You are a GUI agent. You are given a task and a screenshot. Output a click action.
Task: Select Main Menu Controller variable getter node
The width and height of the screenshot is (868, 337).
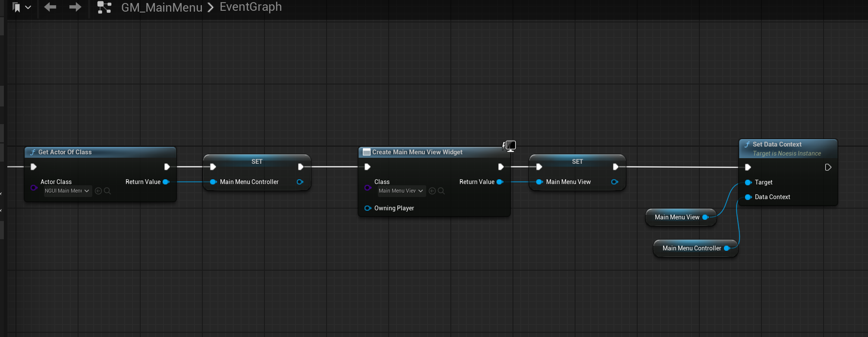click(x=695, y=248)
